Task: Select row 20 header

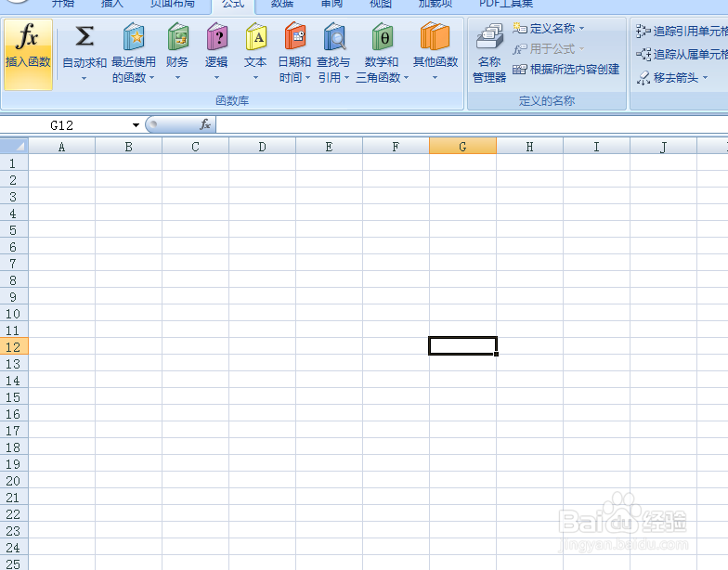Action: tap(14, 480)
